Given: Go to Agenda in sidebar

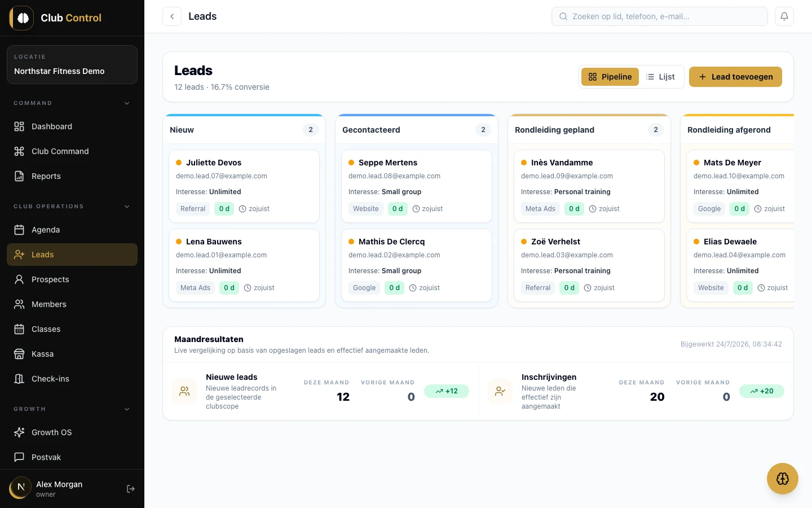Looking at the screenshot, I should (72, 230).
